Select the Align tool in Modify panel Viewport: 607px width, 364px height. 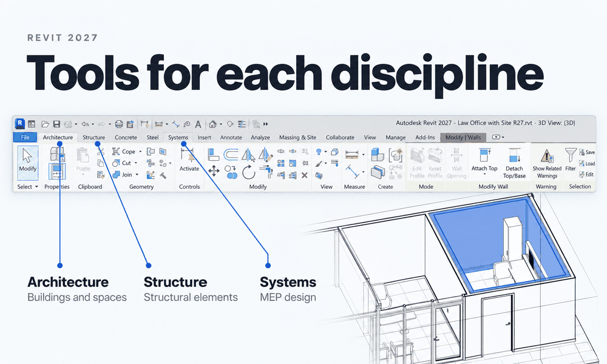tap(213, 154)
